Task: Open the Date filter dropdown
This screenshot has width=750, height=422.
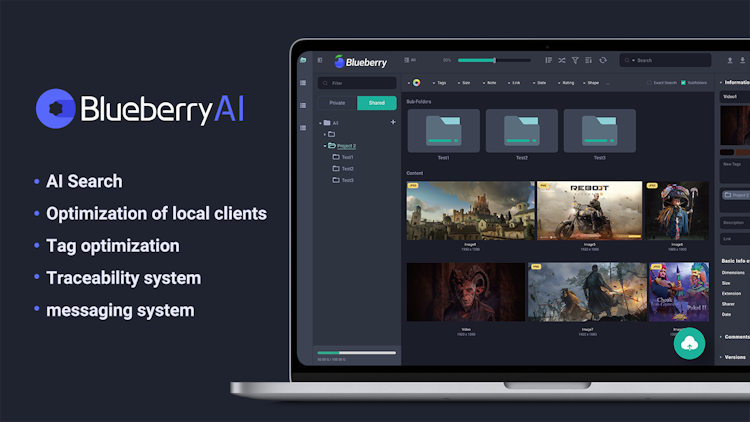Action: (540, 83)
